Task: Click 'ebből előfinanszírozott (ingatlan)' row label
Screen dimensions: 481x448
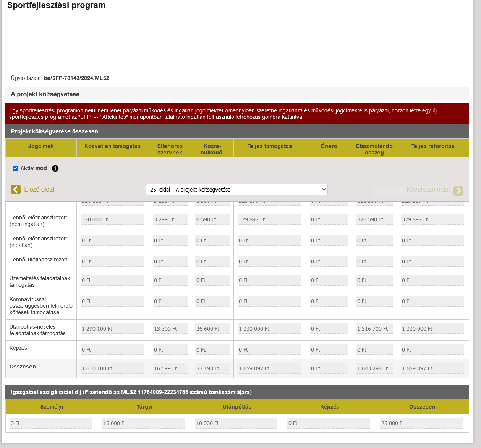Action: tap(38, 242)
